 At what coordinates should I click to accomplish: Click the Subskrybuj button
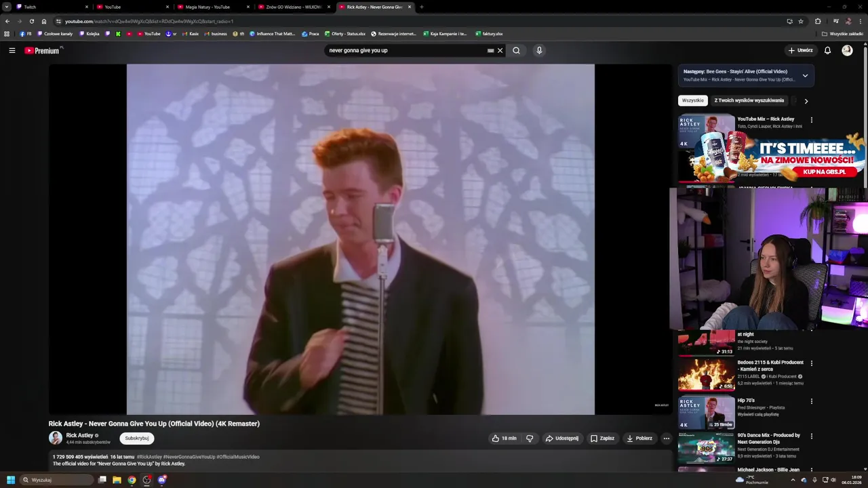point(137,439)
